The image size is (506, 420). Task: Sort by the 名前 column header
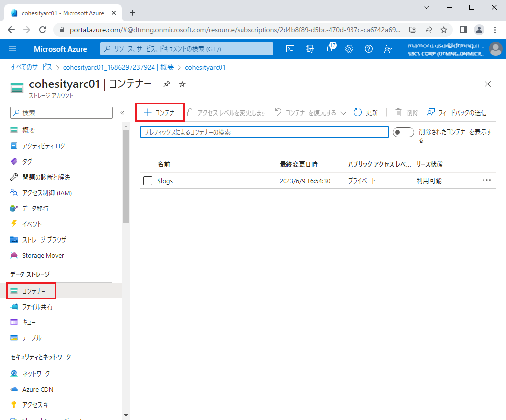point(164,164)
